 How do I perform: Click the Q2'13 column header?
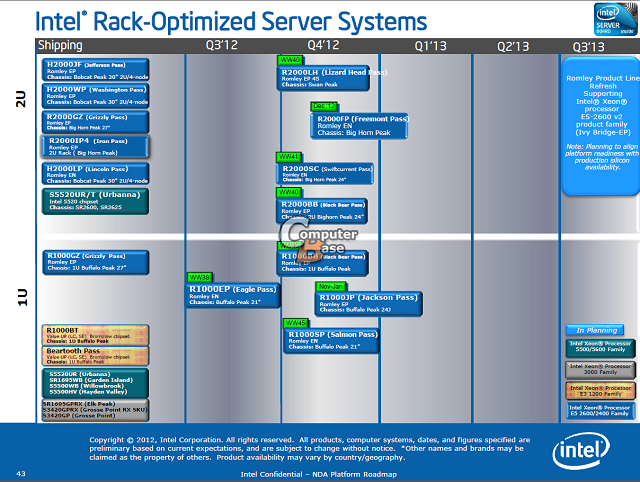click(513, 47)
